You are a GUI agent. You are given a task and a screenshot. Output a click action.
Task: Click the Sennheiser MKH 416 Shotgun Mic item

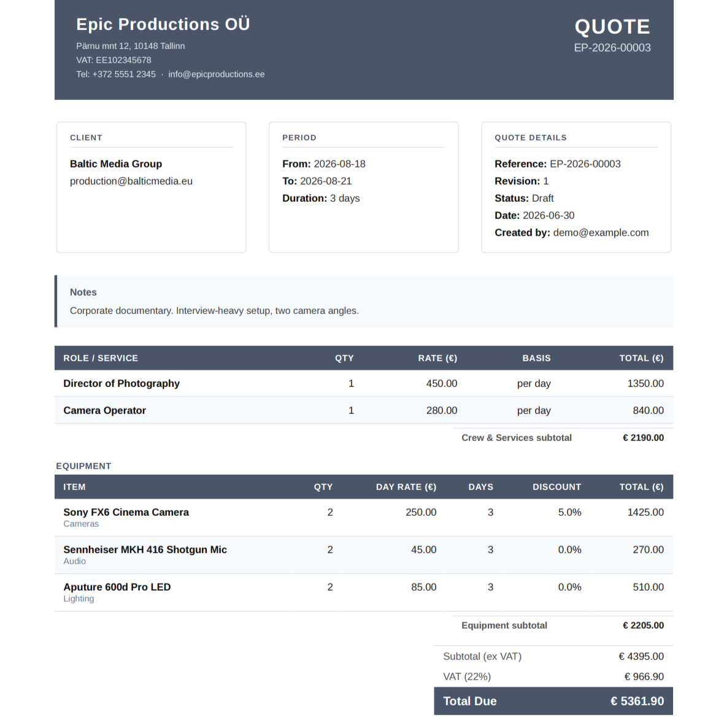pyautogui.click(x=145, y=550)
